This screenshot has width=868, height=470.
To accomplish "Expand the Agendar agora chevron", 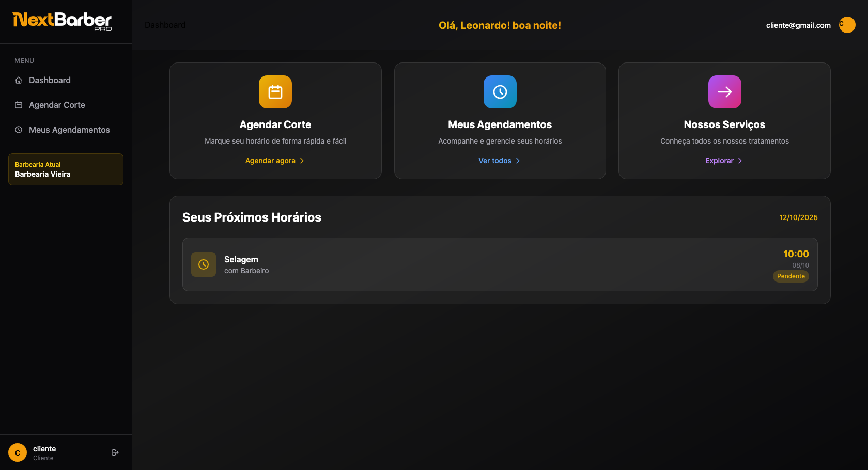I will coord(302,161).
